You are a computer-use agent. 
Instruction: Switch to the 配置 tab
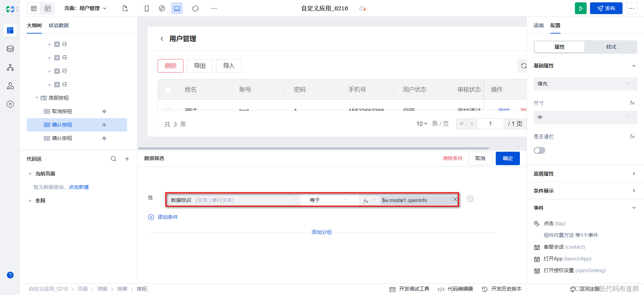pos(555,26)
